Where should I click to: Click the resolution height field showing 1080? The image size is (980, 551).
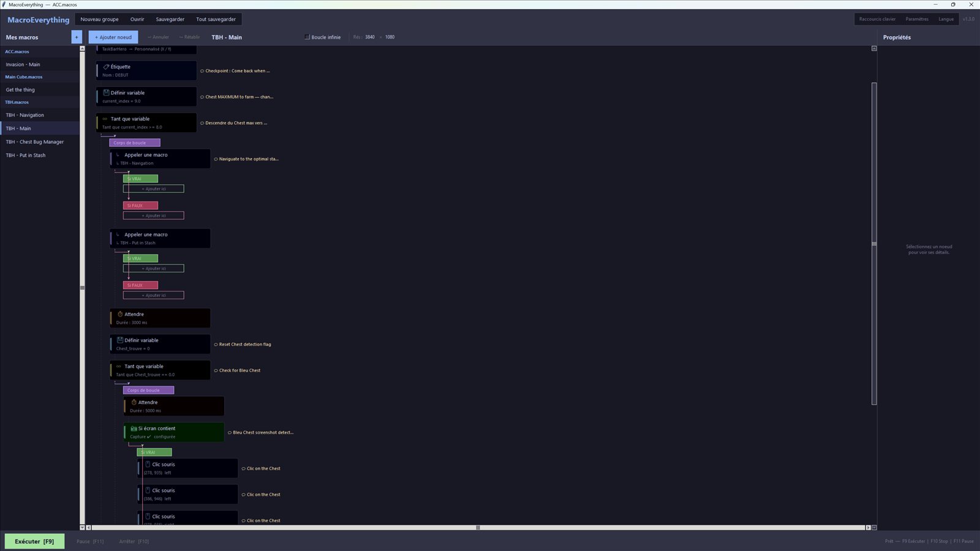pos(390,37)
